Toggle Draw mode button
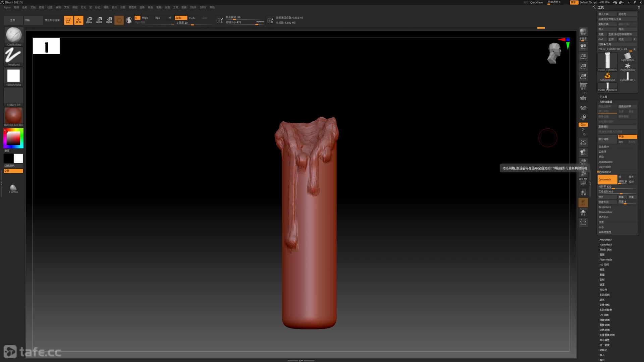644x362 pixels. coord(78,20)
